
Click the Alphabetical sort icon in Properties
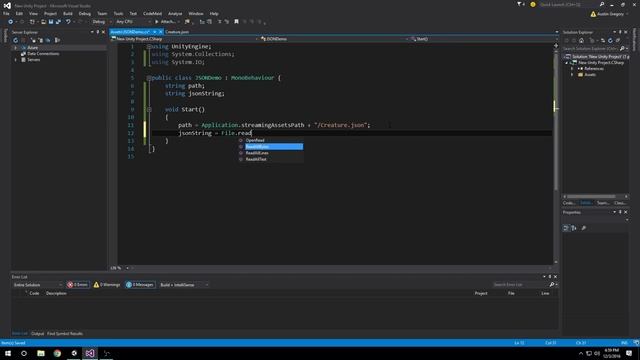pyautogui.click(x=574, y=228)
